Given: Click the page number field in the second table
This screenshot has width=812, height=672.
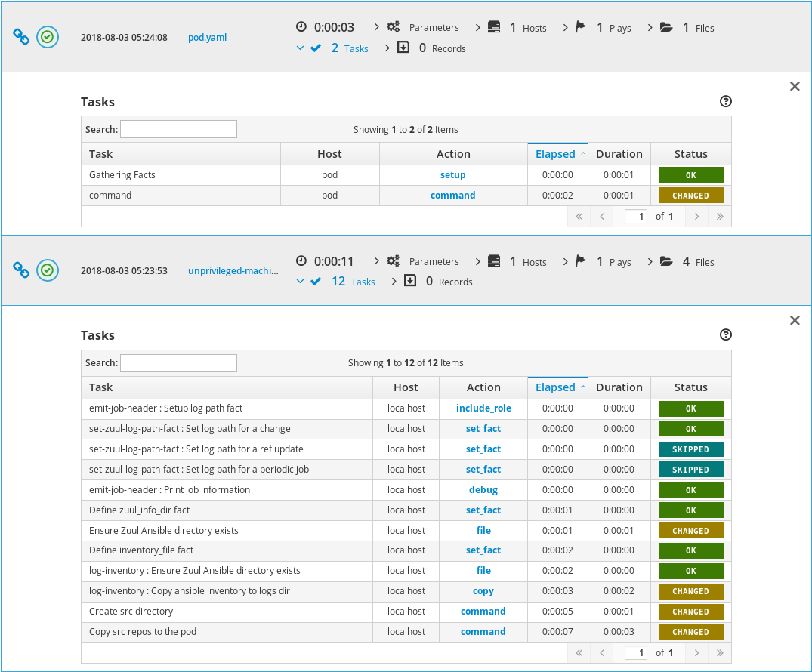Looking at the screenshot, I should point(636,653).
